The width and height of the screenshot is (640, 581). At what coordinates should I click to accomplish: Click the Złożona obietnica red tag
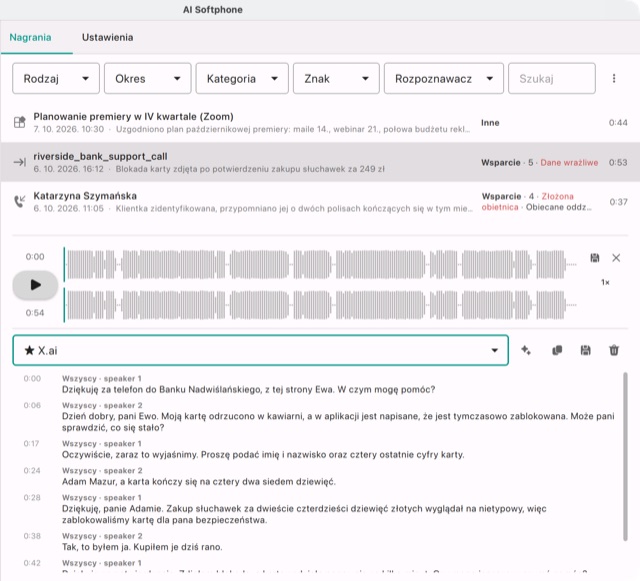coord(527,202)
